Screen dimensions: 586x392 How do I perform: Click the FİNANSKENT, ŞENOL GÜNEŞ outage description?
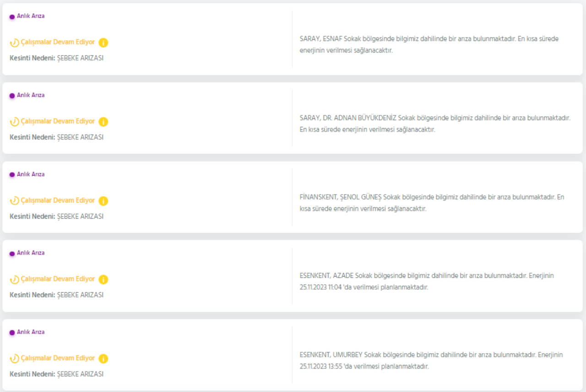pyautogui.click(x=431, y=203)
